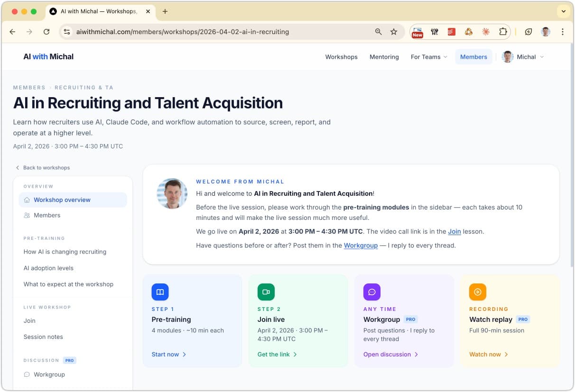Bookmark this page with the star icon
The height and width of the screenshot is (392, 575).
click(394, 32)
